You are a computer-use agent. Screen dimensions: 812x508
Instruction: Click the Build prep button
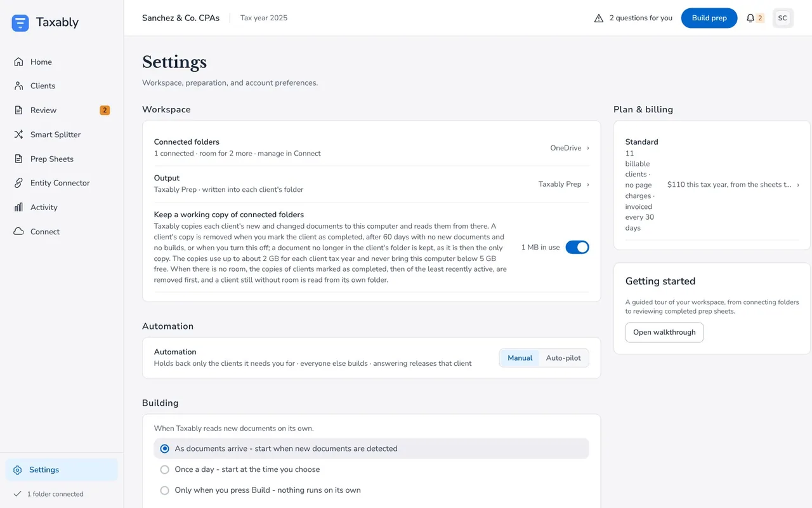(x=709, y=18)
